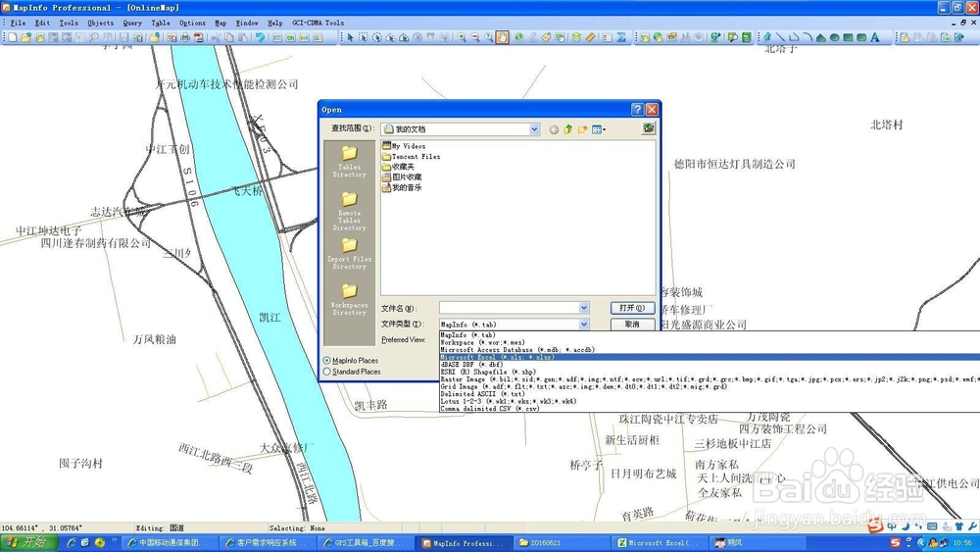The image size is (980, 552).
Task: Open Remote Tables Directory shortcut
Action: coord(350,211)
